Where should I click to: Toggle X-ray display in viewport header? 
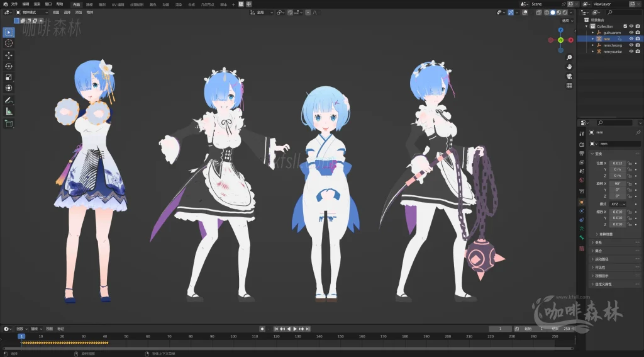click(538, 13)
